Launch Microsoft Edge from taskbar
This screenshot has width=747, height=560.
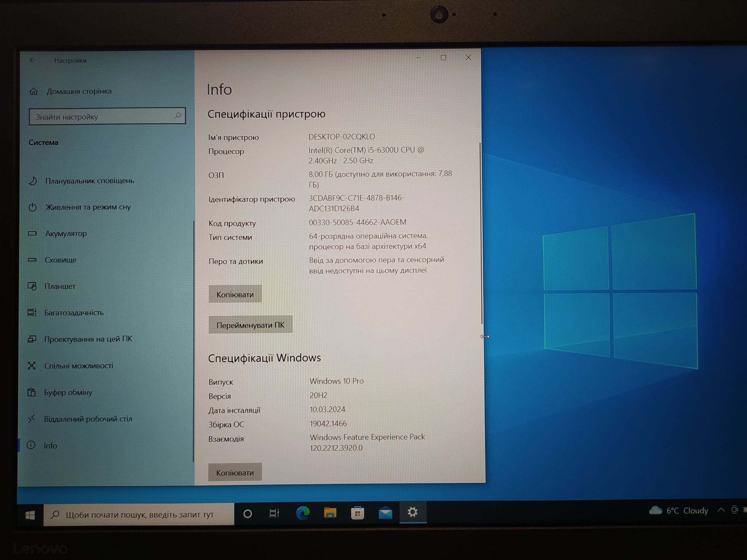[303, 513]
